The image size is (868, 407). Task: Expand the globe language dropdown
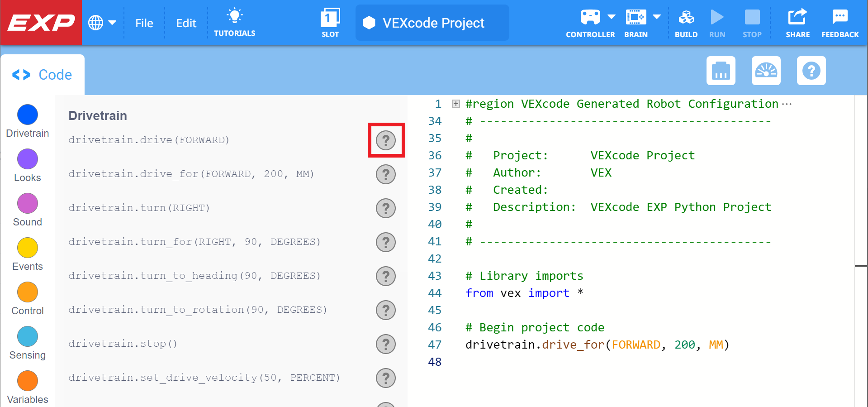pos(102,23)
